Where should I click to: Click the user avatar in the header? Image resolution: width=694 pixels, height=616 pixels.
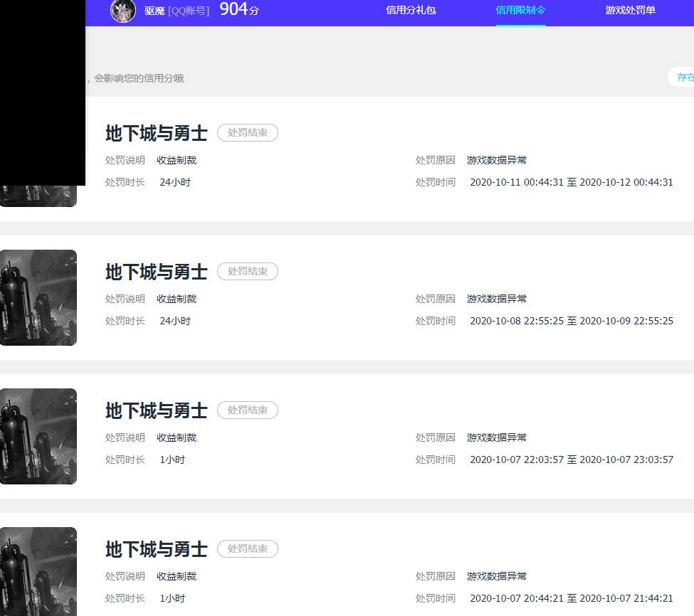coord(123,11)
